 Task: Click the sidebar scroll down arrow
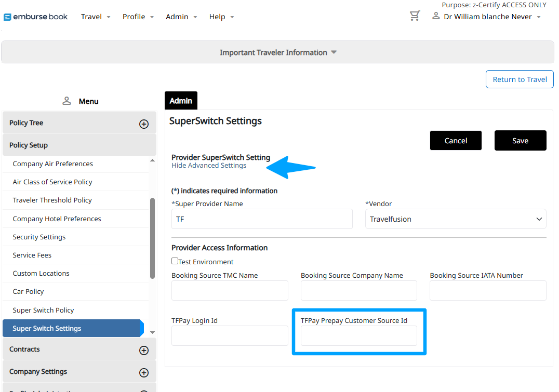(x=153, y=332)
